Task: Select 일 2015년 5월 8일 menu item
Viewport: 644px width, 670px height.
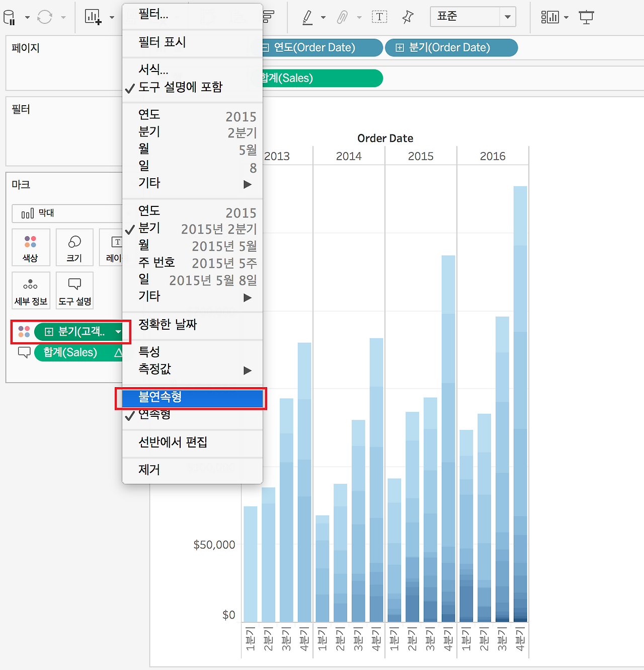Action: click(192, 279)
